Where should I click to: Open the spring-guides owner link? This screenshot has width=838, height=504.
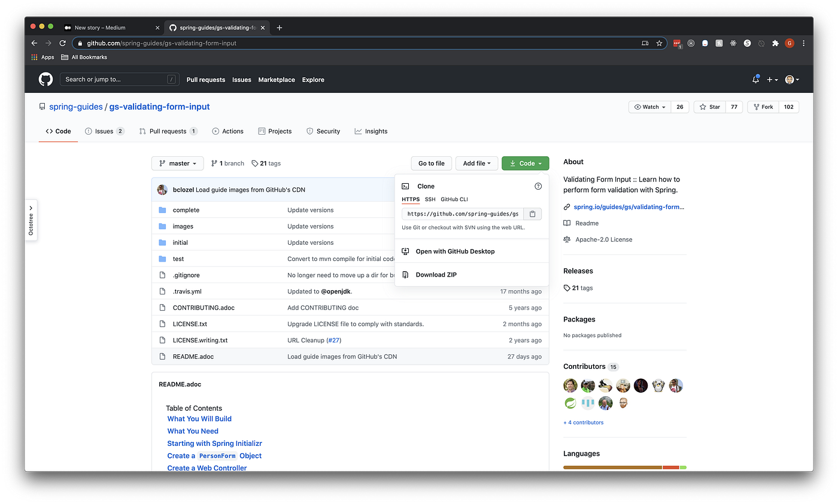(75, 107)
